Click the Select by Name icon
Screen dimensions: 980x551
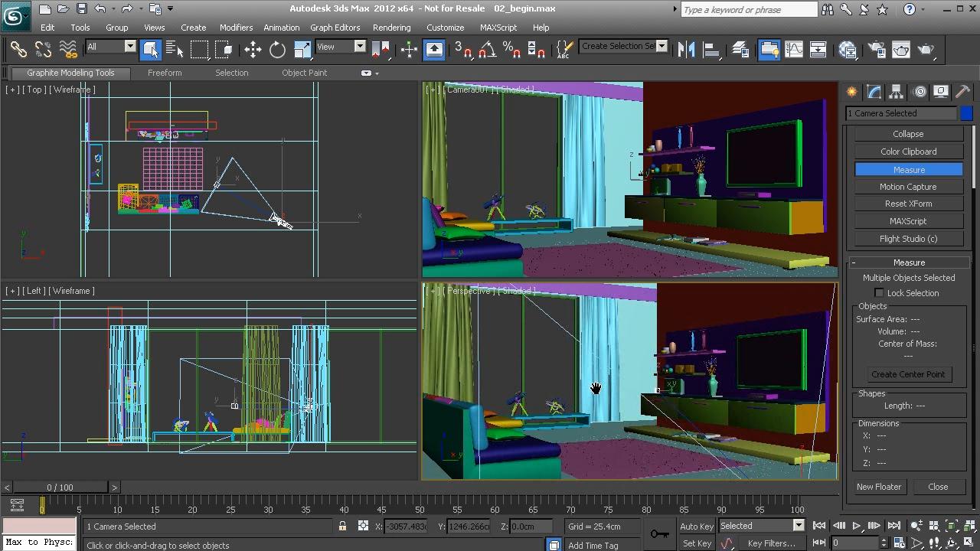175,50
